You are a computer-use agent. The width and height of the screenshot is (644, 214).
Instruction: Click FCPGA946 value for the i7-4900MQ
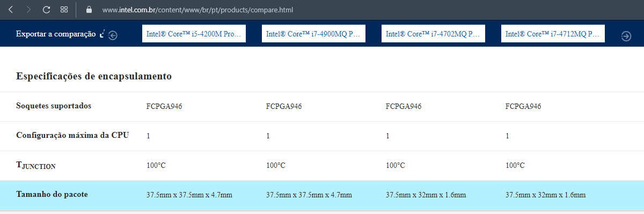coord(284,106)
